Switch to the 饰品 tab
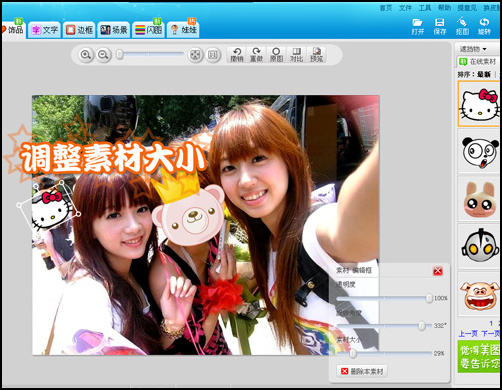The width and height of the screenshot is (502, 390). 13,30
